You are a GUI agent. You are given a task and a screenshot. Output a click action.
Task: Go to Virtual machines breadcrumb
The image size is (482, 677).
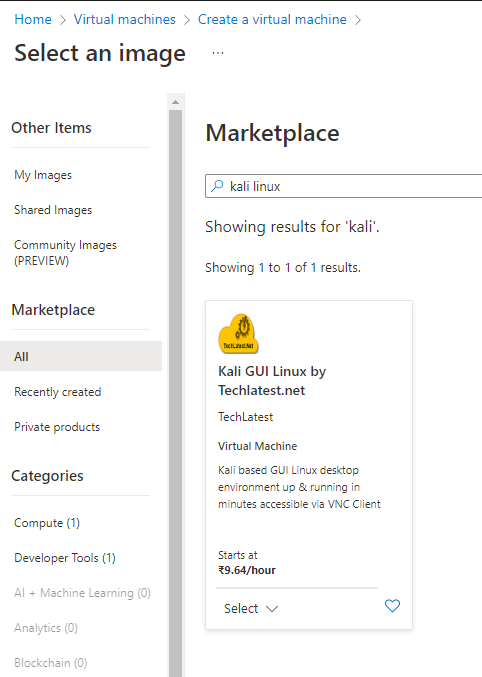coord(125,19)
